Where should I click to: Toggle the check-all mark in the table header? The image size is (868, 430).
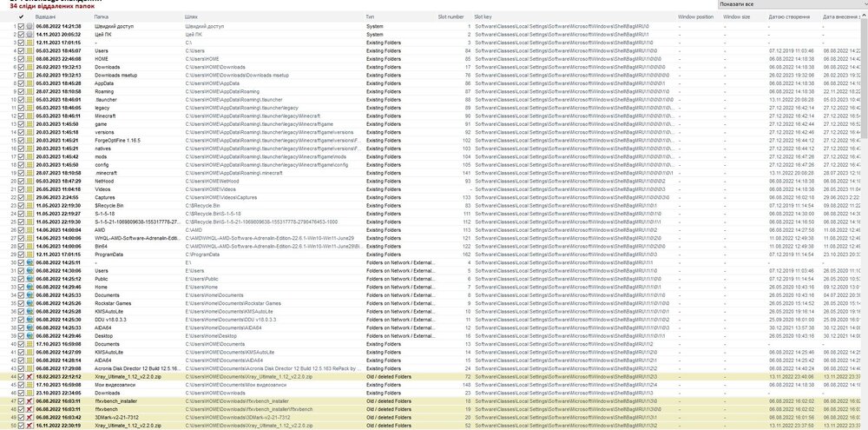[21, 17]
